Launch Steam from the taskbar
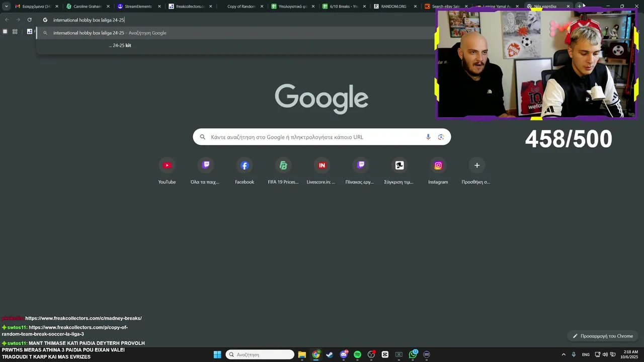The image size is (644, 362). point(330,354)
